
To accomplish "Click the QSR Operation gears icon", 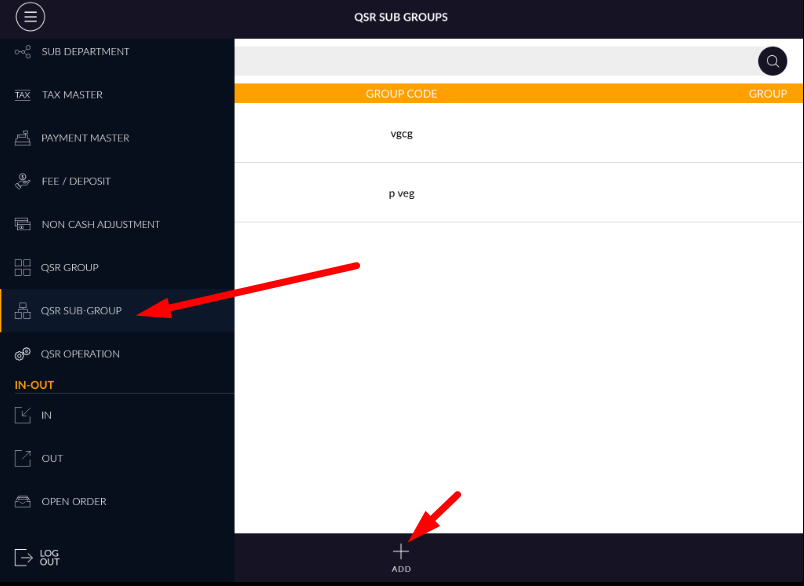I will coord(23,354).
